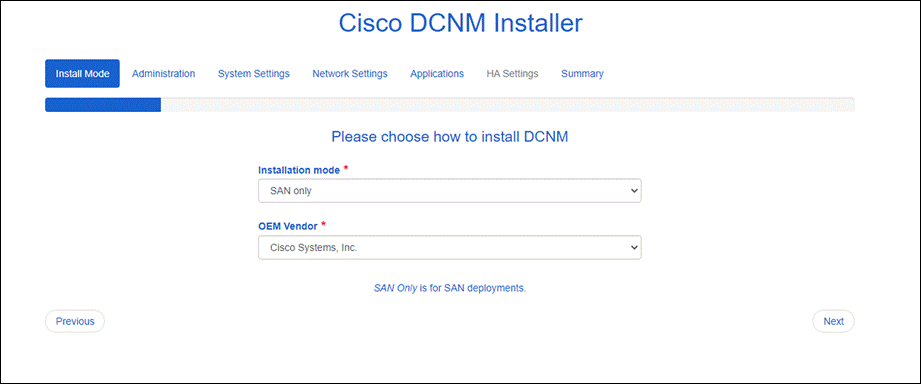The image size is (921, 384).
Task: Open the OEM Vendor dropdown
Action: 449,248
